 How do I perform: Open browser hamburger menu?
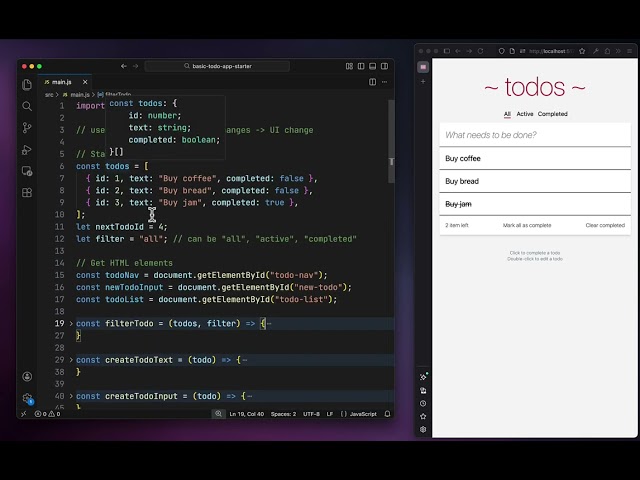pyautogui.click(x=630, y=51)
